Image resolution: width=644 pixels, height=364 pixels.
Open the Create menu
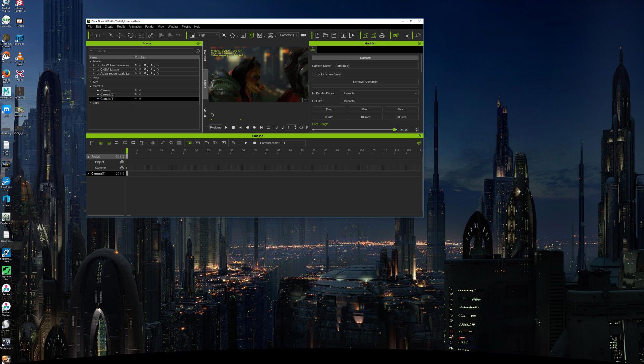click(109, 27)
